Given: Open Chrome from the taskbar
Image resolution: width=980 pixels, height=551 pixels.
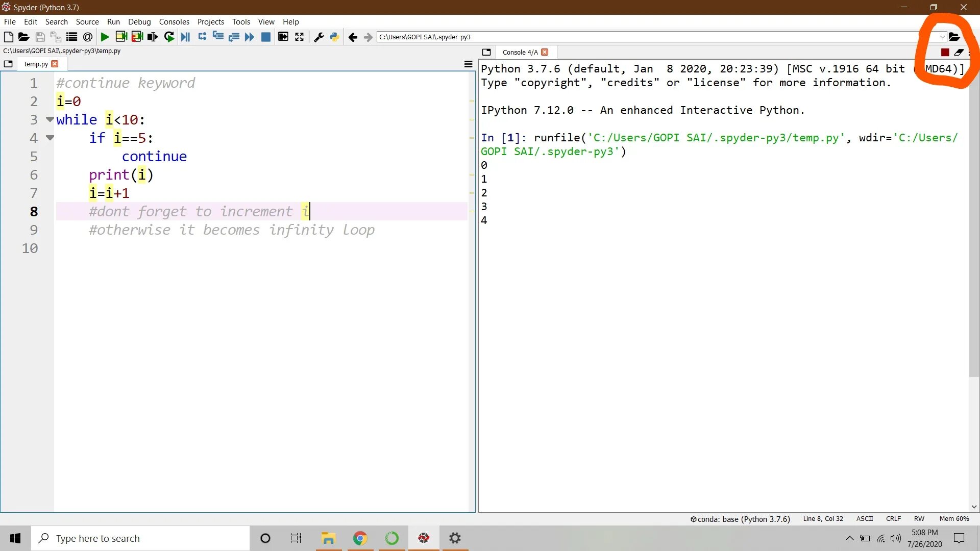Looking at the screenshot, I should point(360,538).
